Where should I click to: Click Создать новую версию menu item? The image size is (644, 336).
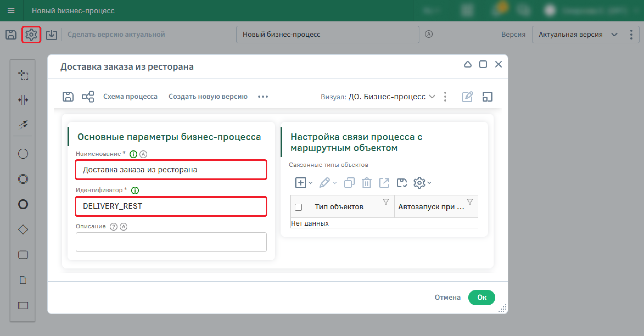point(208,97)
